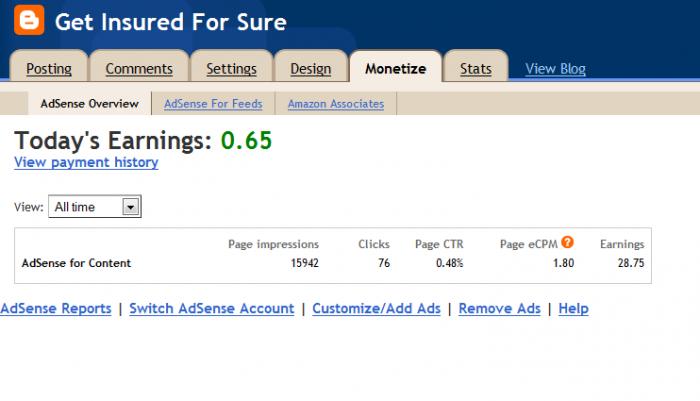Image resolution: width=700 pixels, height=401 pixels.
Task: Select the AdSense Overview sub-tab
Action: tap(90, 104)
